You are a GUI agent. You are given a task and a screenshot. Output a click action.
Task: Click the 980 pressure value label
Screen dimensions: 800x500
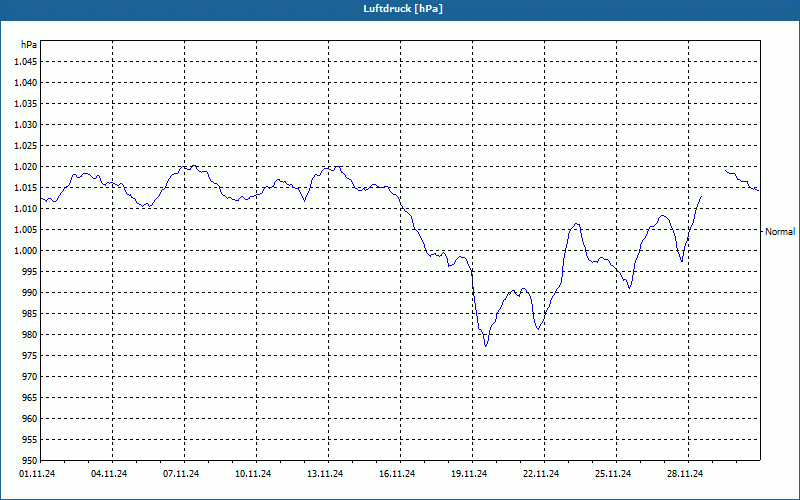pos(30,335)
